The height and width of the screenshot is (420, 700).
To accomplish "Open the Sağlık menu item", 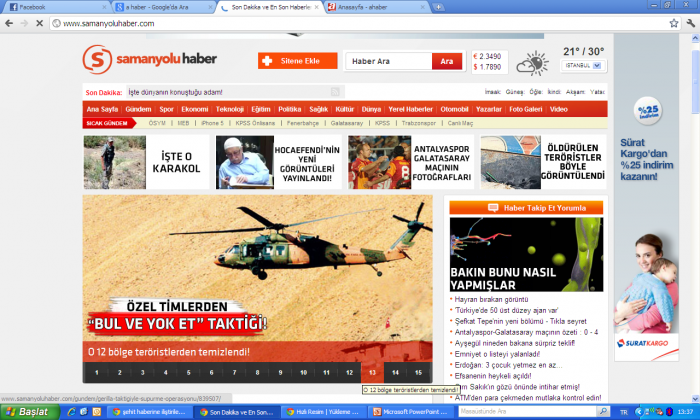I will coord(318,109).
